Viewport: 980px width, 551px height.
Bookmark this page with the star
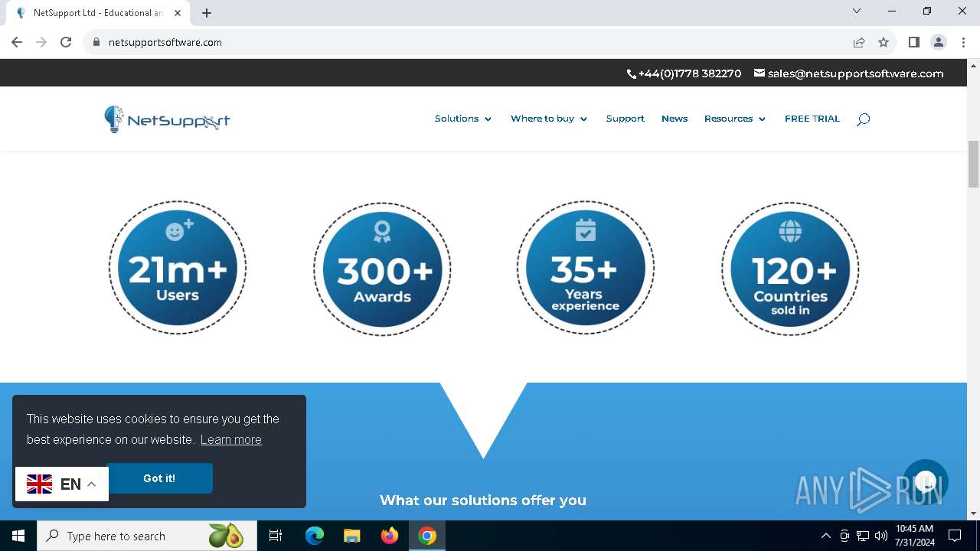pos(884,42)
